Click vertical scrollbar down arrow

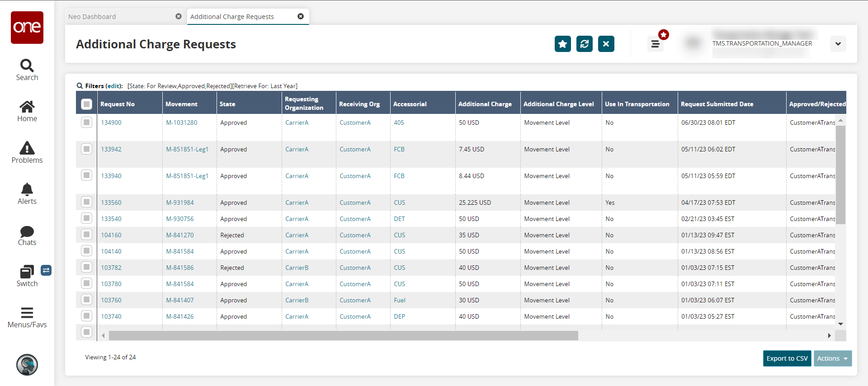tap(840, 324)
